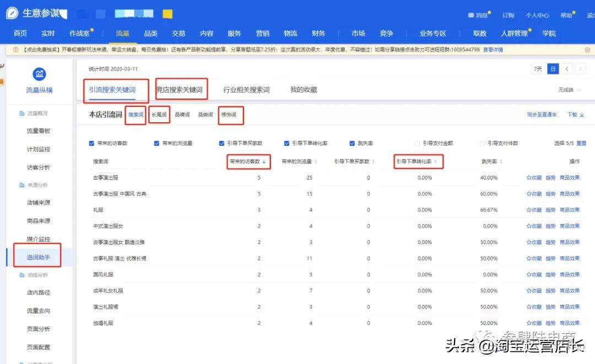
Task: Open the 消息 message center icon
Action: pos(472,15)
